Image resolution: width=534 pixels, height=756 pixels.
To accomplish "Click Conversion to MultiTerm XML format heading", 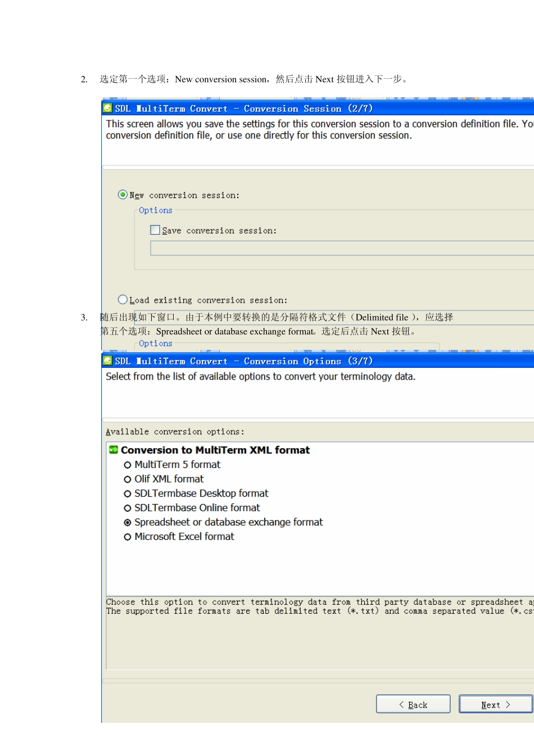I will (x=215, y=450).
